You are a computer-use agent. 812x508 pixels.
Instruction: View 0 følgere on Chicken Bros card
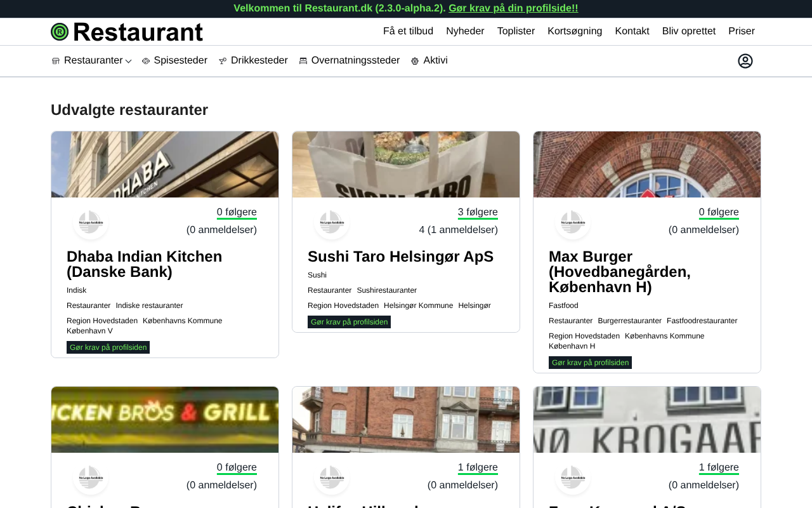(237, 468)
